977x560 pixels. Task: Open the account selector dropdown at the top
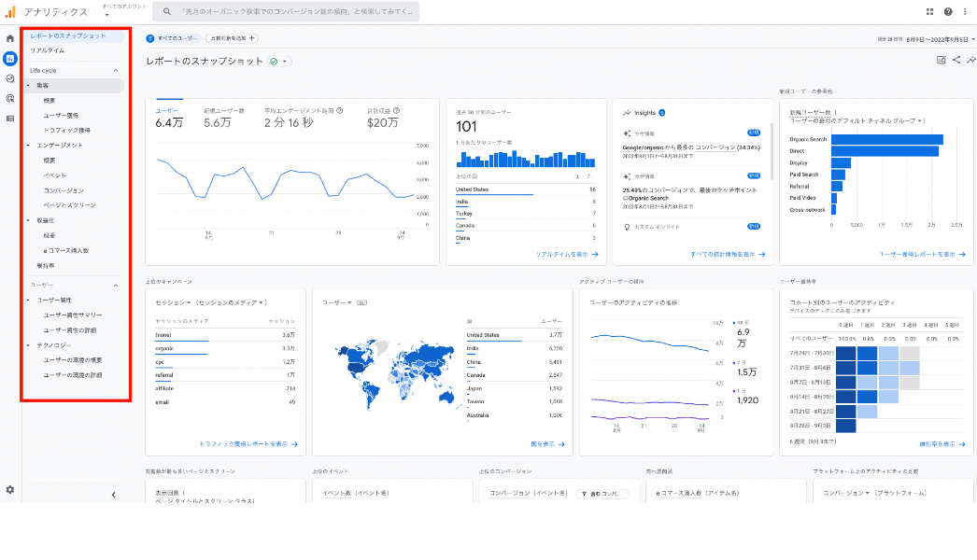pos(124,10)
